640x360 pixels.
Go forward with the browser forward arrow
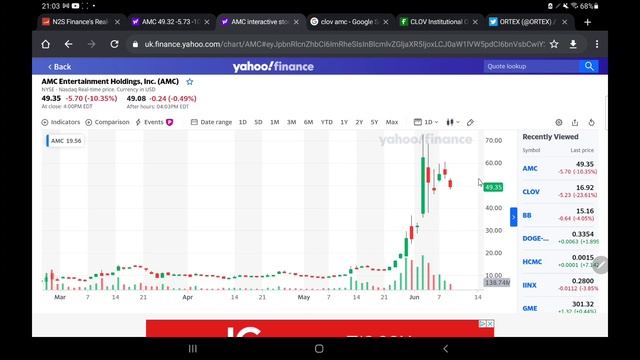pos(91,44)
